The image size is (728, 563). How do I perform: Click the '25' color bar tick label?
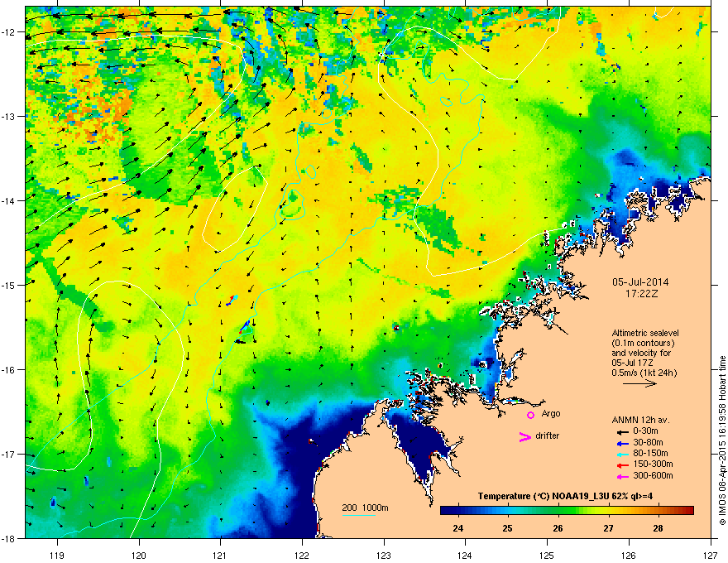tap(507, 528)
